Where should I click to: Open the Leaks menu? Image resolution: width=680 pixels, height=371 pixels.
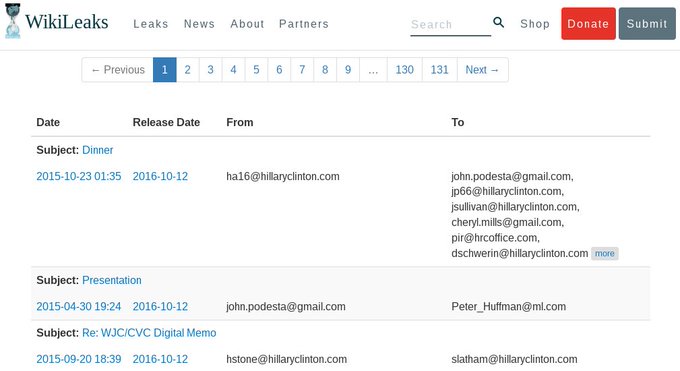tap(150, 24)
